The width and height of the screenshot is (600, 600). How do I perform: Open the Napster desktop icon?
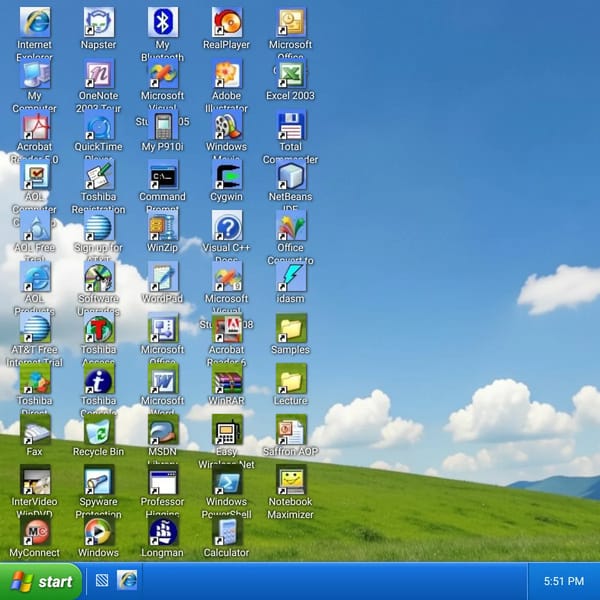click(x=99, y=22)
